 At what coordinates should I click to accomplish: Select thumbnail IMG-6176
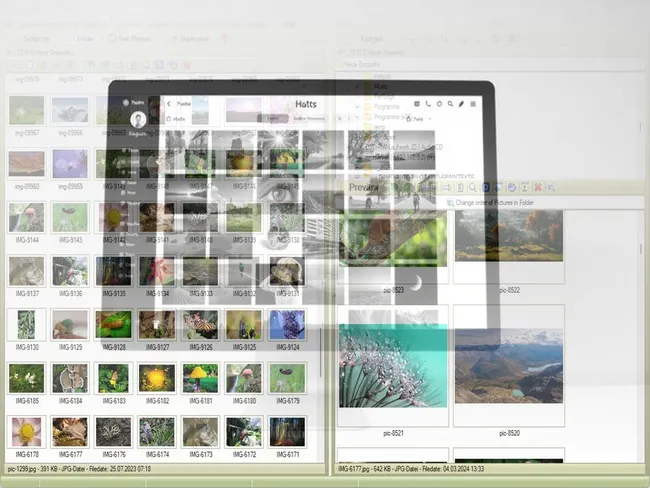click(x=114, y=432)
